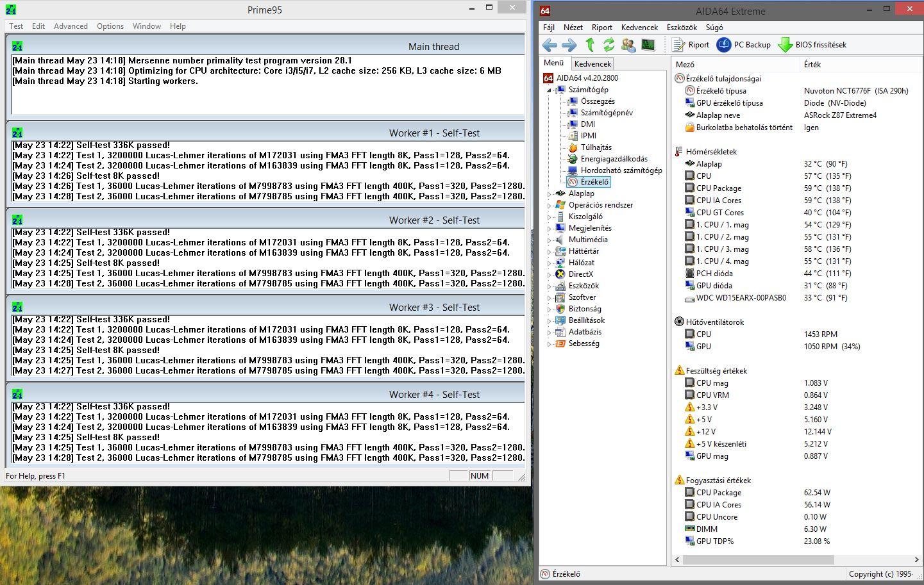Expand the Multimédia tree node
Viewport: 924px width, 585px height.
[x=550, y=240]
